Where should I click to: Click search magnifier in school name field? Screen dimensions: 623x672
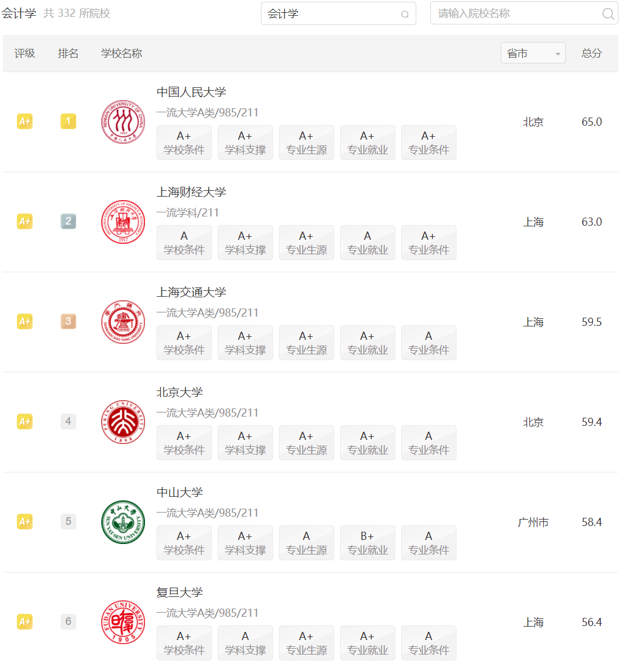607,14
